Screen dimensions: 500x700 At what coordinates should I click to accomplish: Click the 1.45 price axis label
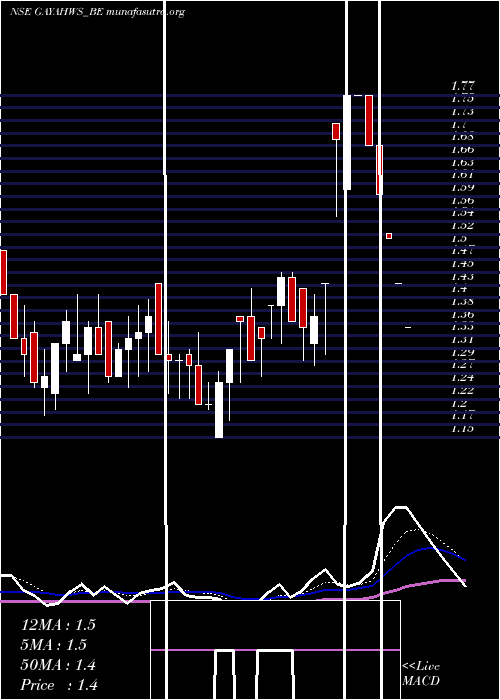coord(462,263)
